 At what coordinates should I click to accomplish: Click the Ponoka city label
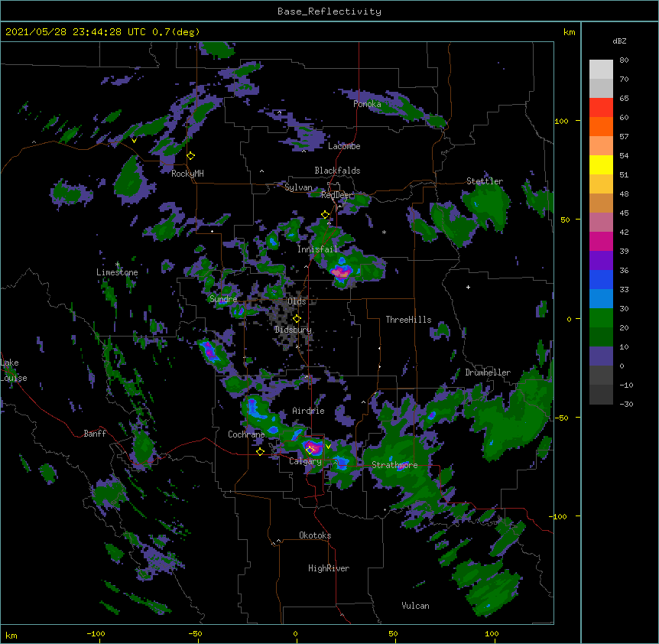tap(367, 104)
